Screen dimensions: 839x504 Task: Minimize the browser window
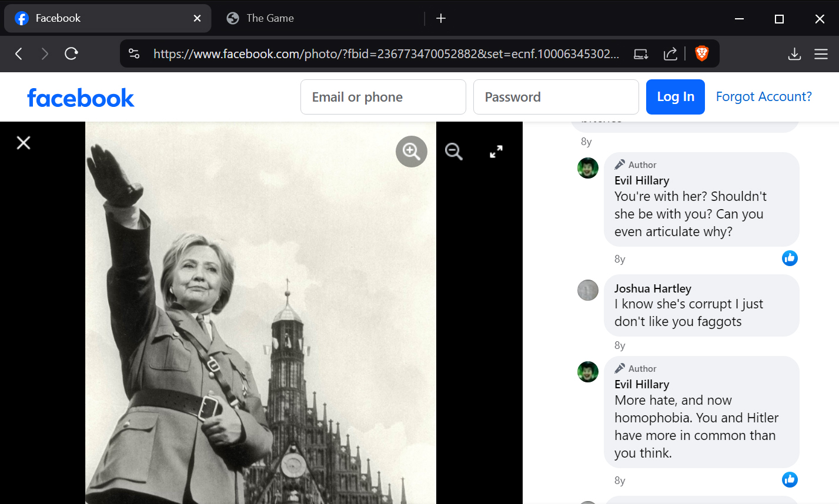tap(740, 19)
